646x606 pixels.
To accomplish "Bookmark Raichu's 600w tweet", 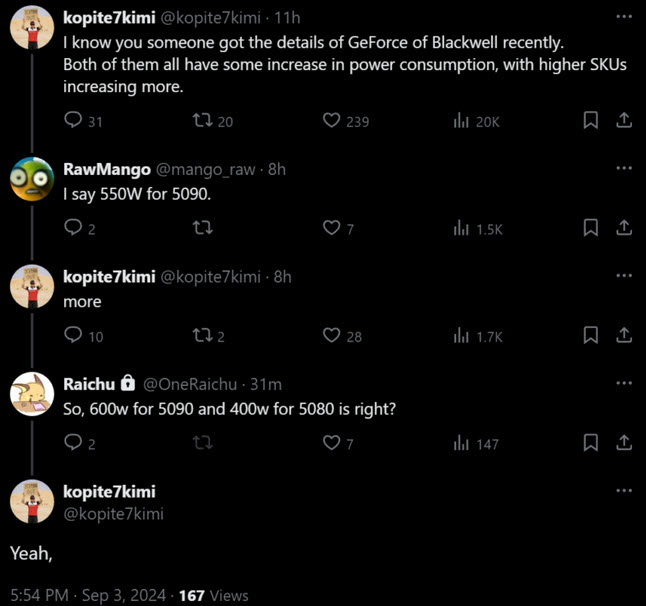I will pos(591,443).
